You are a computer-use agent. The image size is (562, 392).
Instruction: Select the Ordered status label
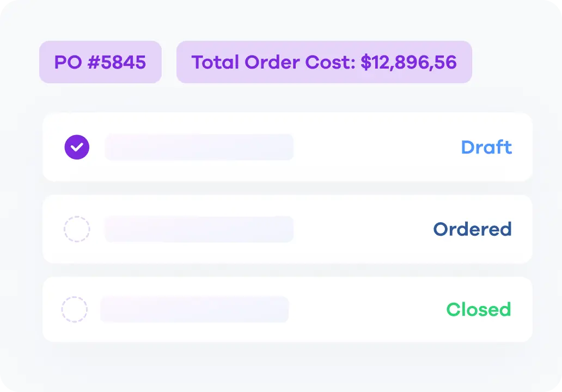[x=472, y=229]
